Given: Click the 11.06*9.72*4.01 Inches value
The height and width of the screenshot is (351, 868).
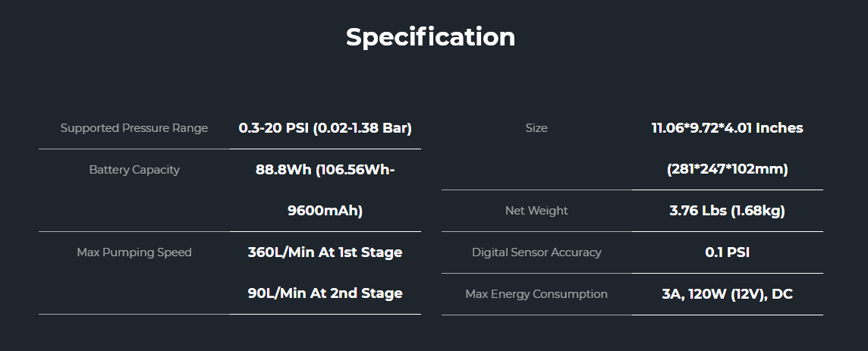Looking at the screenshot, I should (727, 128).
